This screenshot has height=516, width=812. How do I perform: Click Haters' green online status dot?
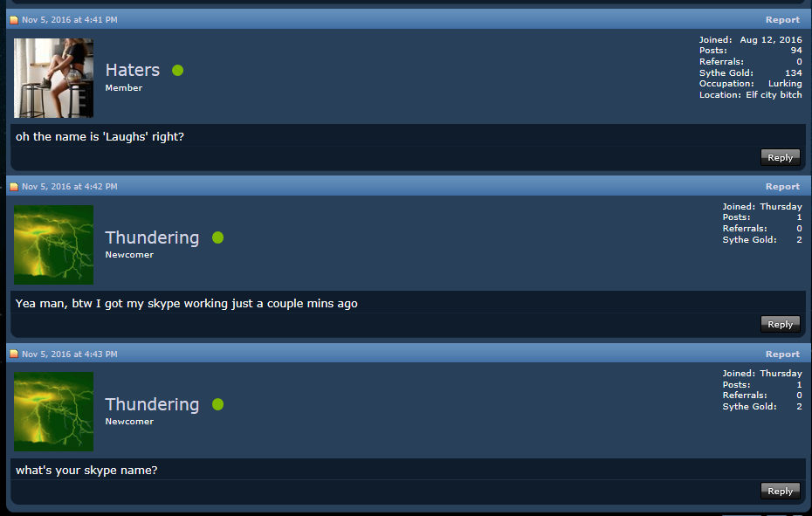click(177, 71)
